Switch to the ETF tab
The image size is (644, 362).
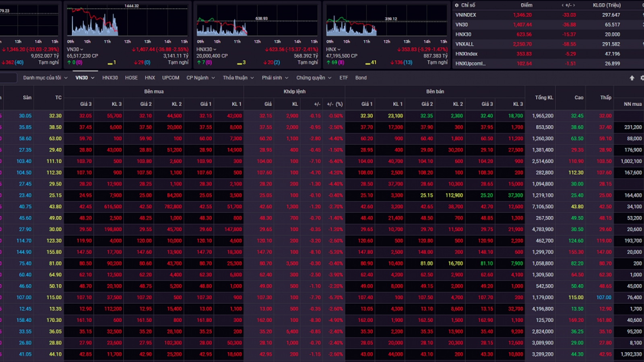[x=344, y=78]
